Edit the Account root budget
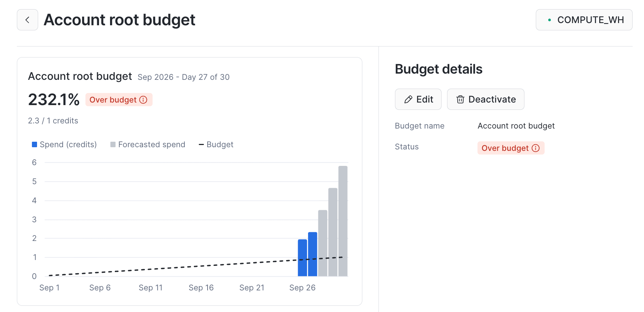This screenshot has height=312, width=644. coord(418,99)
